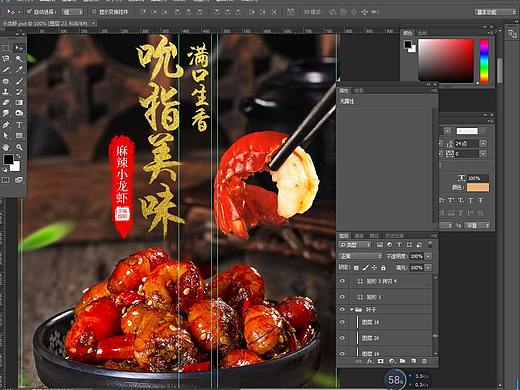
Task: Change screen mode from toolbox
Action: point(19,180)
